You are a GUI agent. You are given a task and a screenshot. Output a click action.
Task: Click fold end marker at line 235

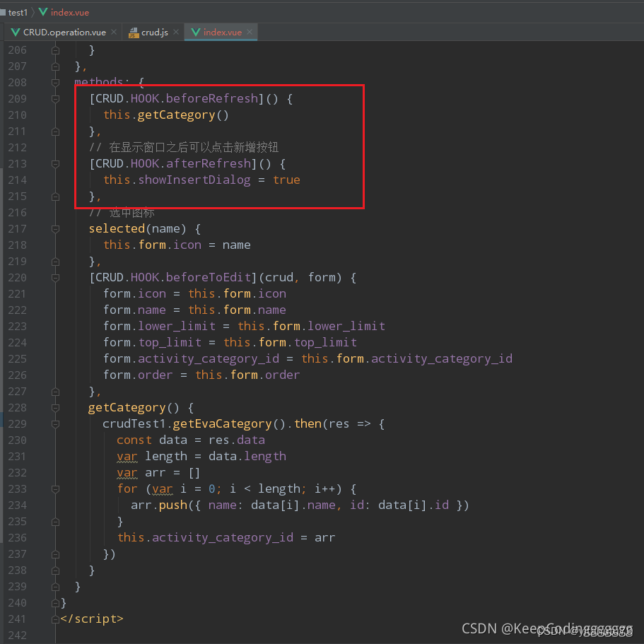click(55, 522)
